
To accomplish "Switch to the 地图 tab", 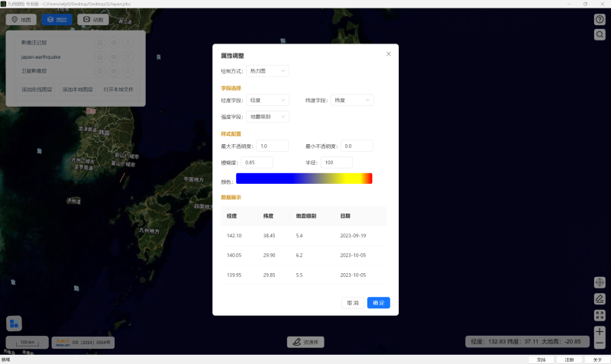I will click(21, 20).
